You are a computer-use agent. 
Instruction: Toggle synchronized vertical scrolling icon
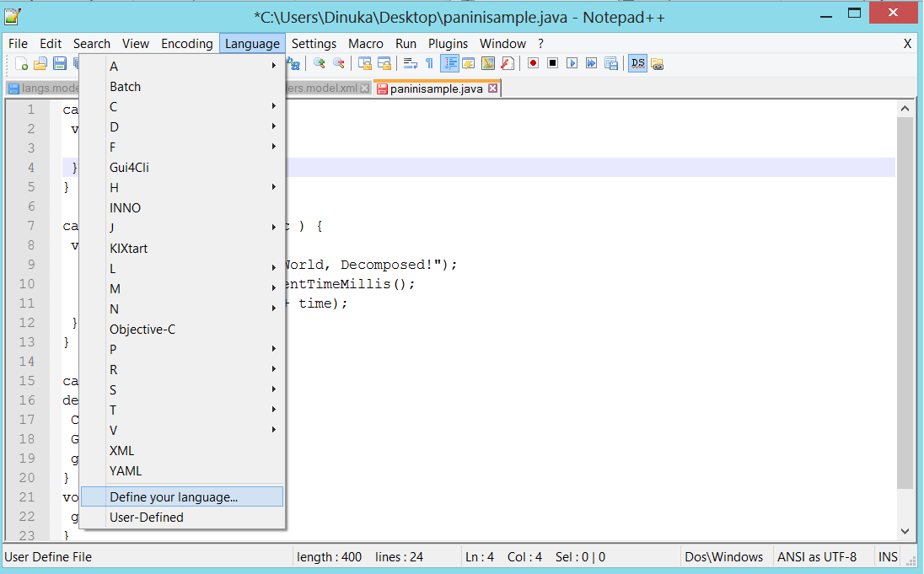pos(364,62)
